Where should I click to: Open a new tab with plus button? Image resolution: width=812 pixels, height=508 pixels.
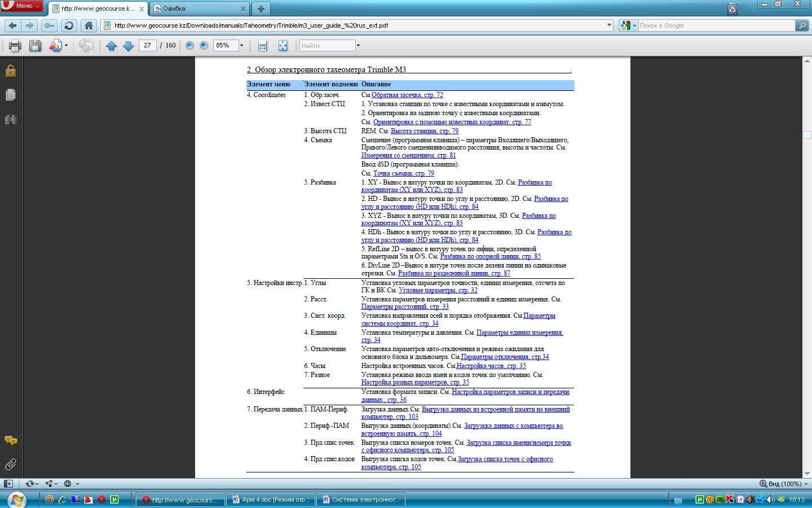pyautogui.click(x=261, y=8)
